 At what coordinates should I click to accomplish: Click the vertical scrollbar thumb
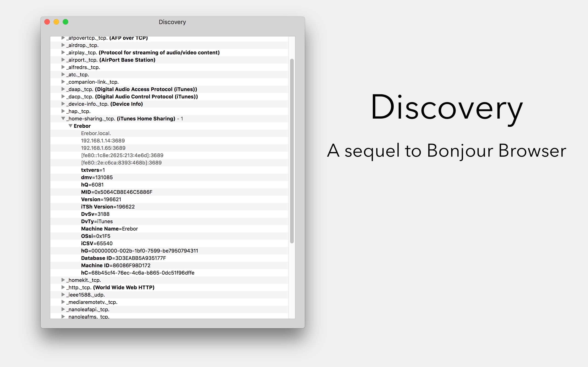click(292, 150)
